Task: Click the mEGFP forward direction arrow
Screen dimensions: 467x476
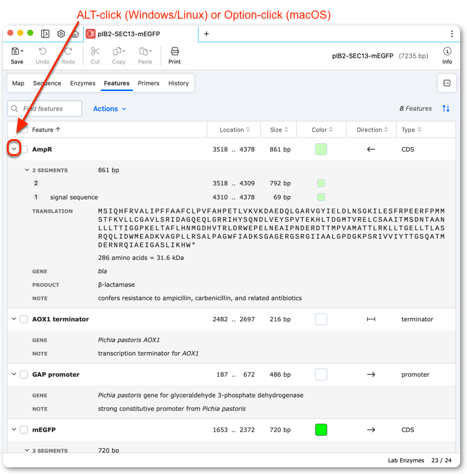Action: tap(371, 430)
